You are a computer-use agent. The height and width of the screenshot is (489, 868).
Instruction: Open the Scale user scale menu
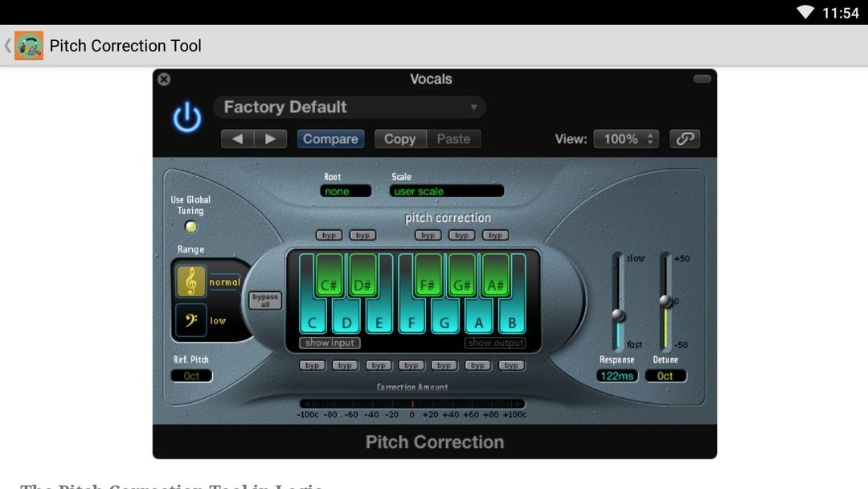(447, 191)
